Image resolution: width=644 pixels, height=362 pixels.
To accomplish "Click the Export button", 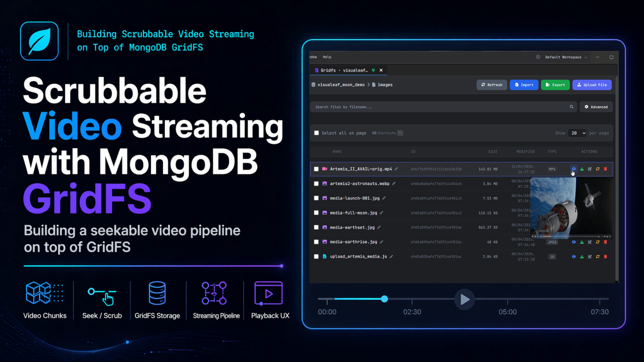I will coord(555,85).
